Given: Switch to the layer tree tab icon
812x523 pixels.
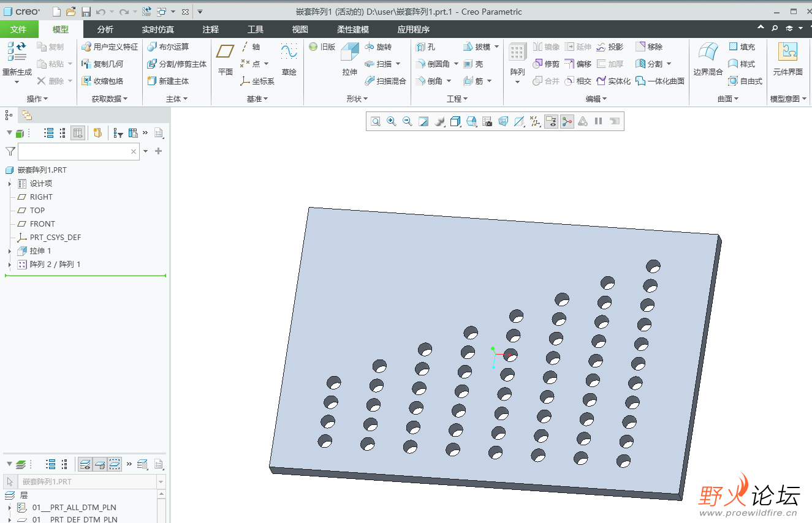Looking at the screenshot, I should point(26,115).
